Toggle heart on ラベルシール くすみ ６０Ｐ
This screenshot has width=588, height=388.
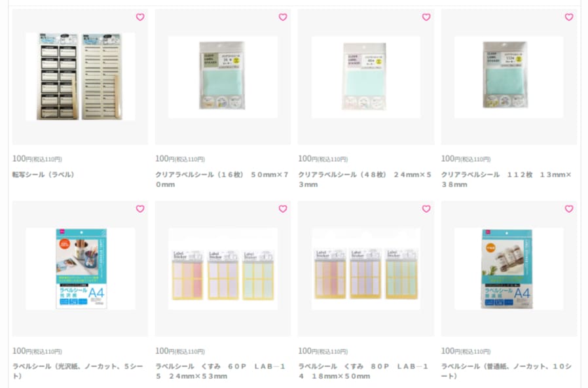click(283, 209)
